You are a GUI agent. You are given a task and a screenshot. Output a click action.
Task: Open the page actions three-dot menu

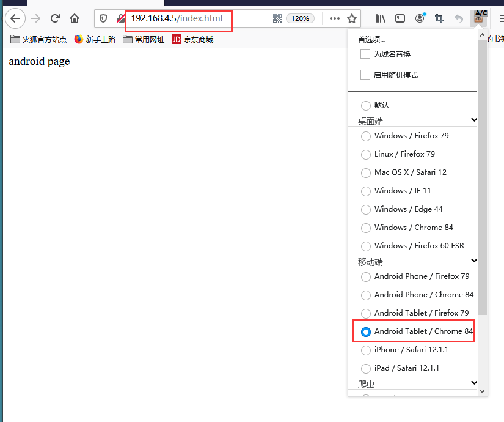[x=335, y=18]
